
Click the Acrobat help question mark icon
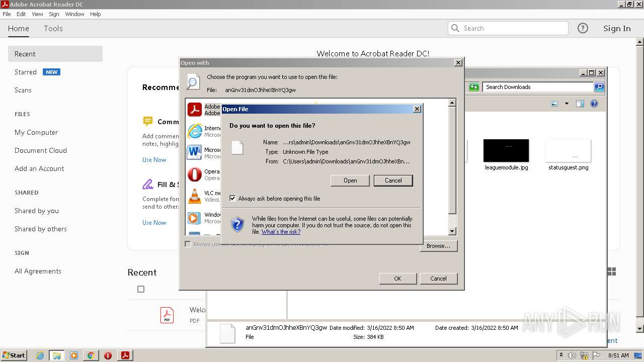[x=583, y=28]
